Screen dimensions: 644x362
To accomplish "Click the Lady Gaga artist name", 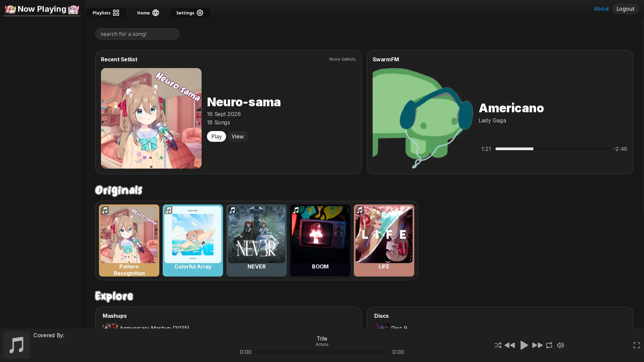I will 492,120.
